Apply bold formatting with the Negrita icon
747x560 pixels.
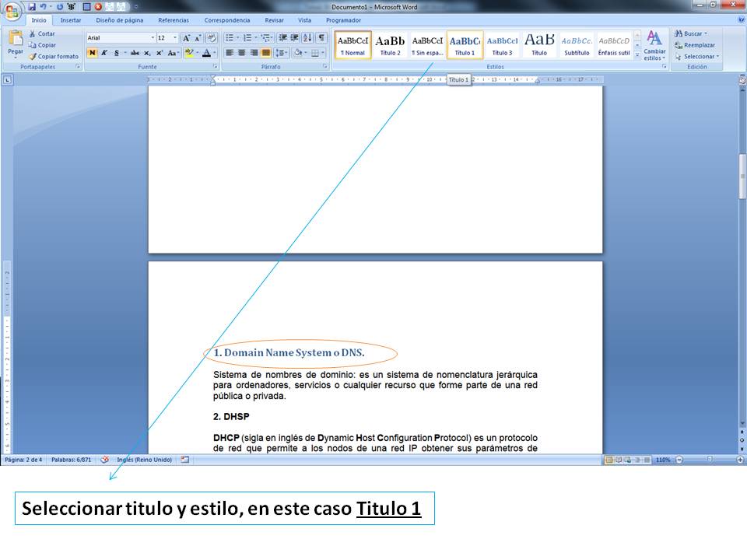92,52
